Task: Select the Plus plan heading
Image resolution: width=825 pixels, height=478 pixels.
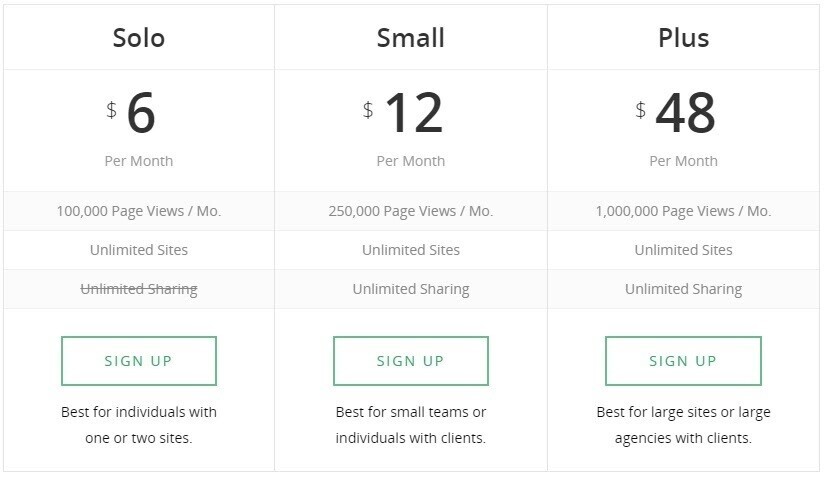Action: [x=683, y=38]
